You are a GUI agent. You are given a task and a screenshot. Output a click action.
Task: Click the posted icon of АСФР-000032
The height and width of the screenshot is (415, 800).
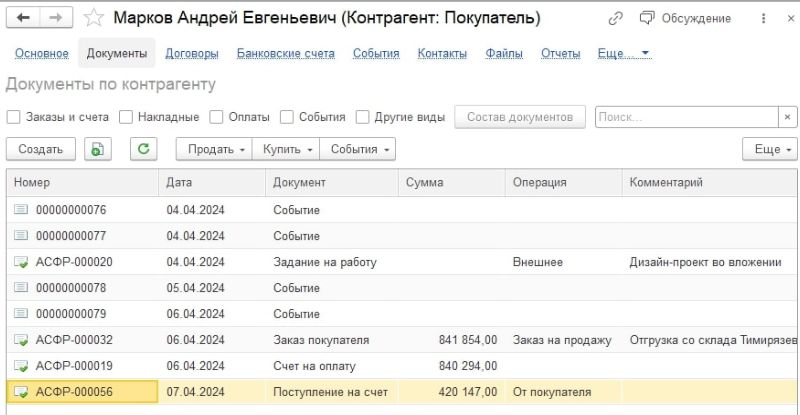(21, 340)
